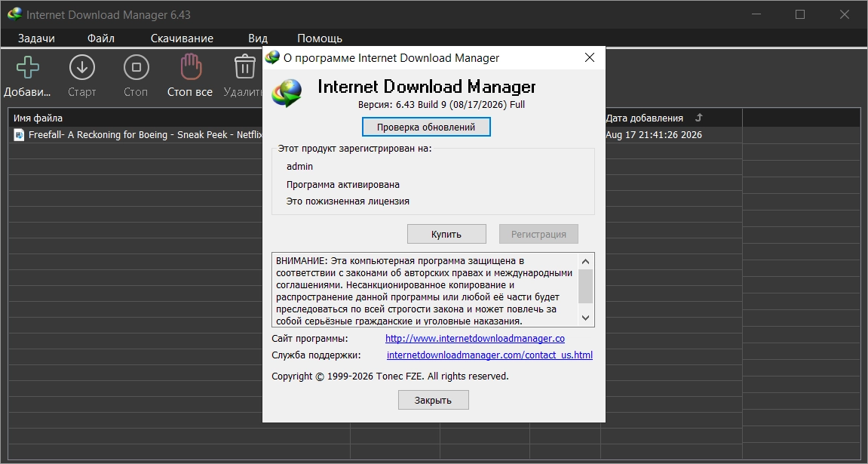Click sort arrow in Дата добавления column
The width and height of the screenshot is (868, 464).
pyautogui.click(x=698, y=118)
